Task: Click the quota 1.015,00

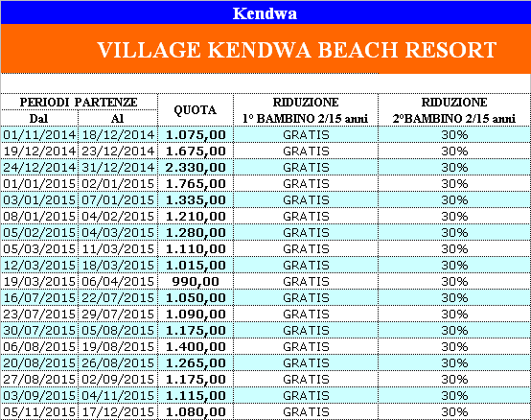Action: click(196, 266)
